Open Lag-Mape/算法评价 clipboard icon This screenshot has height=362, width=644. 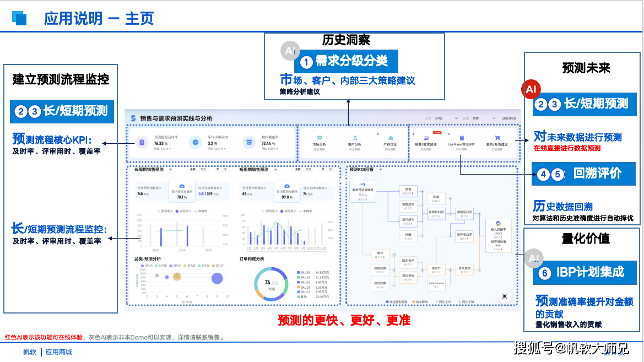[462, 137]
